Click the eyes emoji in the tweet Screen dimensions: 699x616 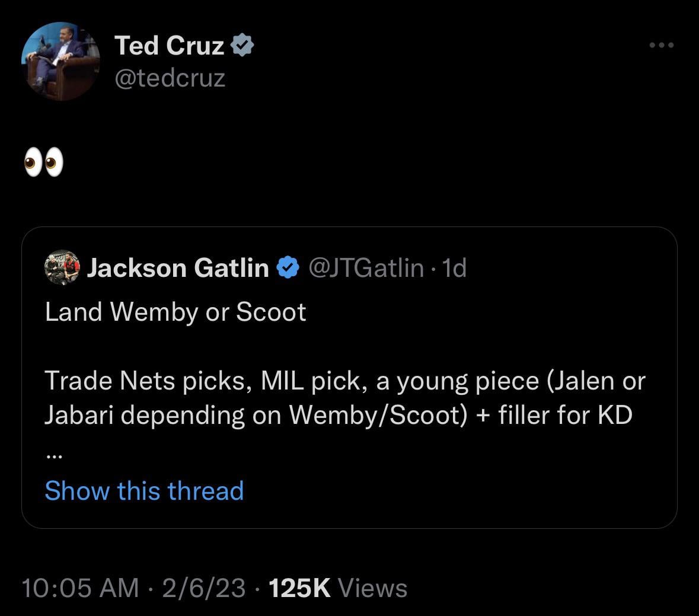click(x=43, y=163)
